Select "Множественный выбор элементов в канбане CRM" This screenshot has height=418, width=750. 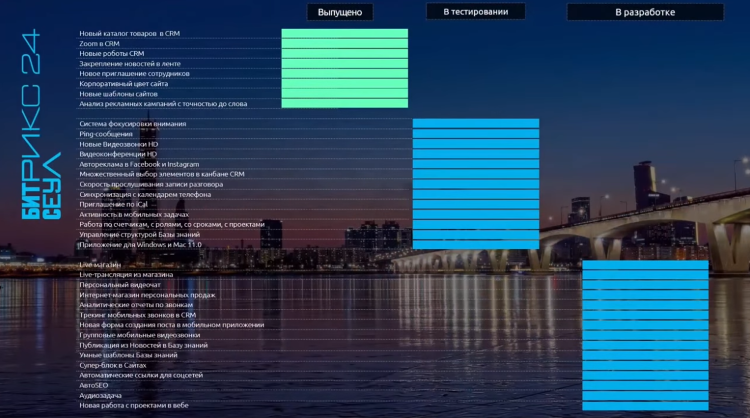point(162,174)
